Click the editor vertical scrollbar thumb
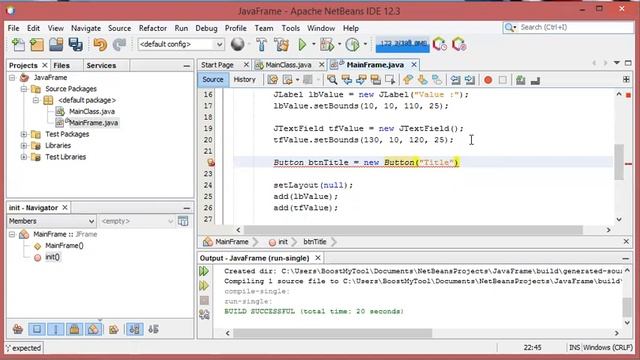This screenshot has width=640, height=360. click(619, 162)
